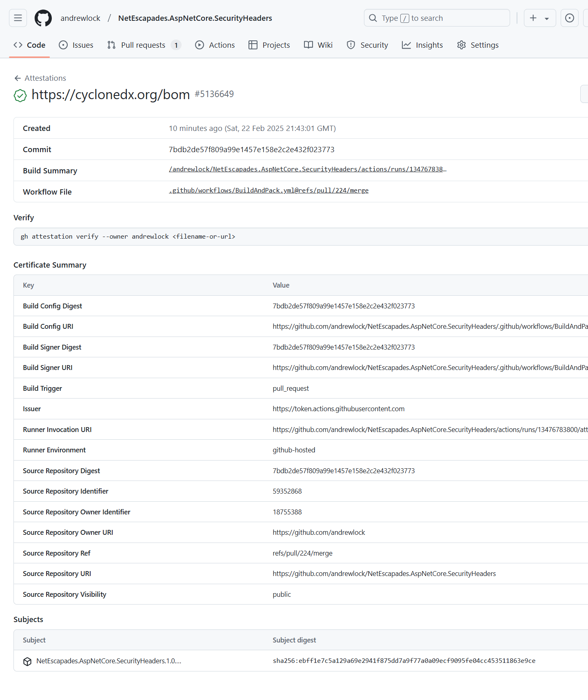The image size is (588, 700).
Task: Click the Actions play icon
Action: 200,45
